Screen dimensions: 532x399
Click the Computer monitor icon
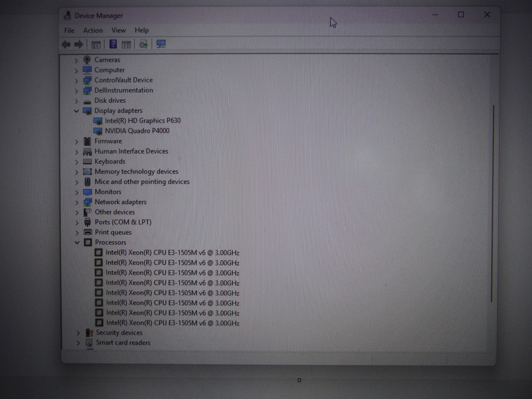(87, 70)
